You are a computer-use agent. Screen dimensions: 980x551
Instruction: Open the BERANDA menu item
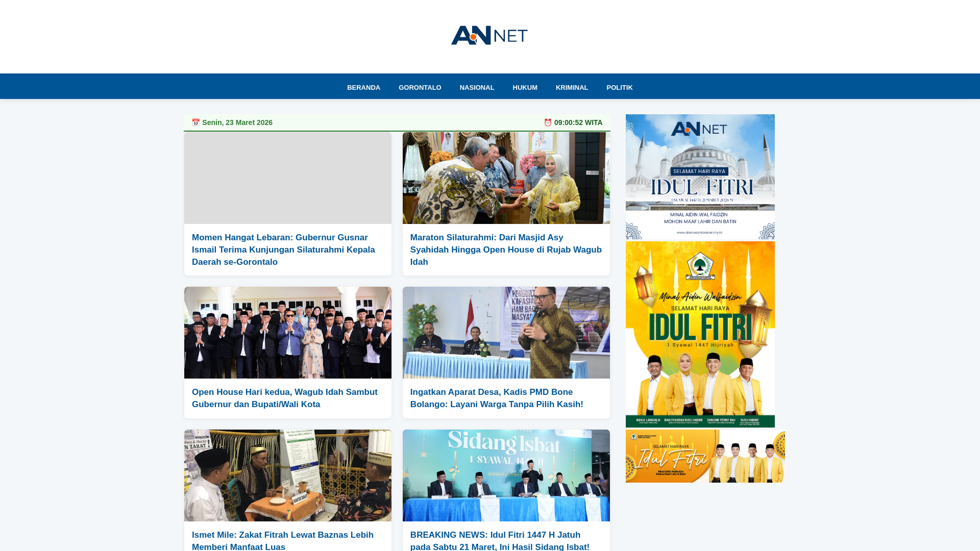(363, 88)
